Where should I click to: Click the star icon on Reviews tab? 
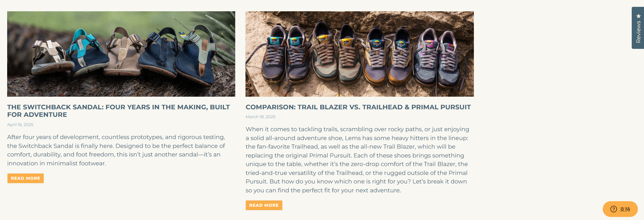(639, 16)
